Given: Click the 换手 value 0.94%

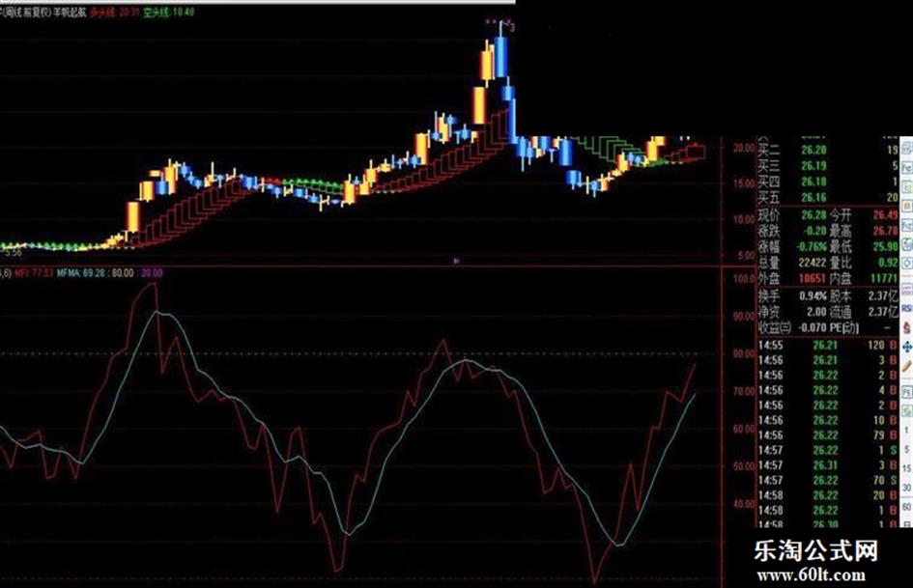Looking at the screenshot, I should pyautogui.click(x=813, y=295).
